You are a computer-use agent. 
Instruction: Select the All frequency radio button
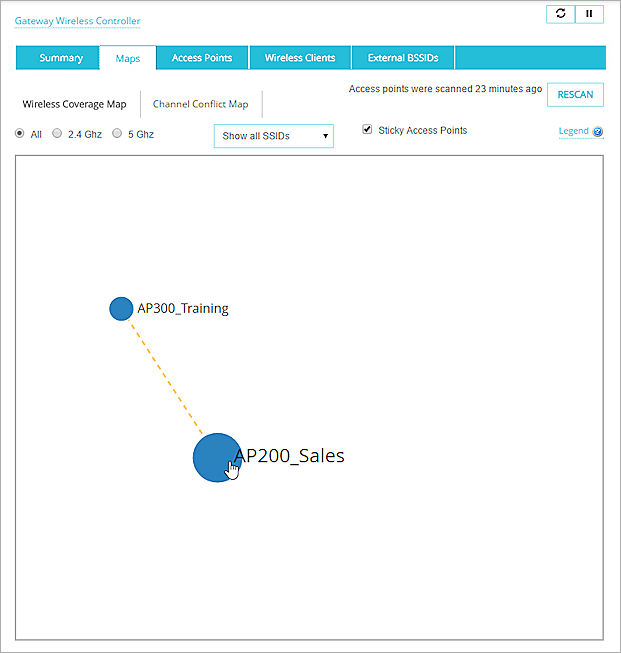click(20, 133)
